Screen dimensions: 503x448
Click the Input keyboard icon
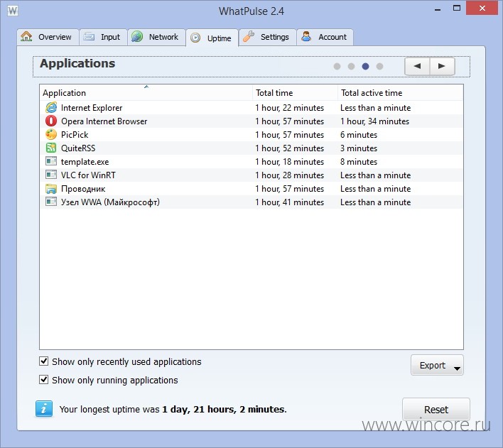pyautogui.click(x=89, y=36)
